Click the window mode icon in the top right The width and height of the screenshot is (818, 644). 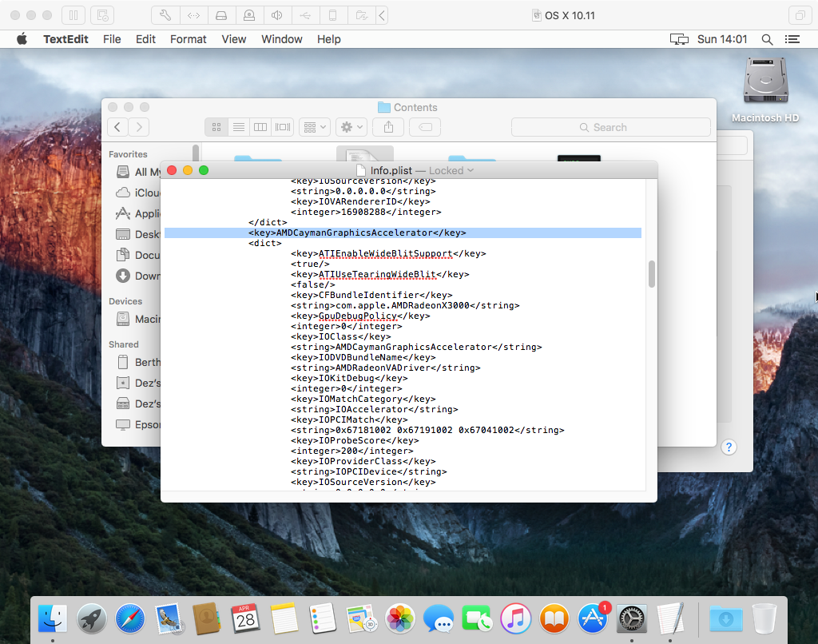point(799,15)
